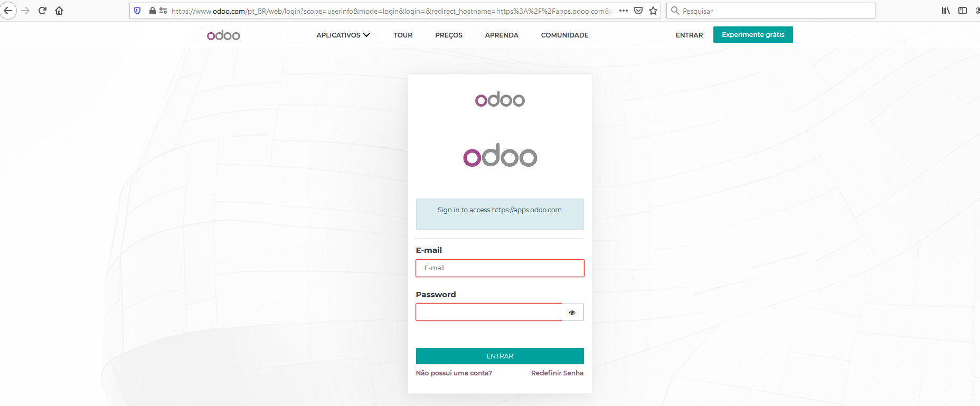This screenshot has width=980, height=406.
Task: Save page to Pocket
Action: [x=638, y=11]
